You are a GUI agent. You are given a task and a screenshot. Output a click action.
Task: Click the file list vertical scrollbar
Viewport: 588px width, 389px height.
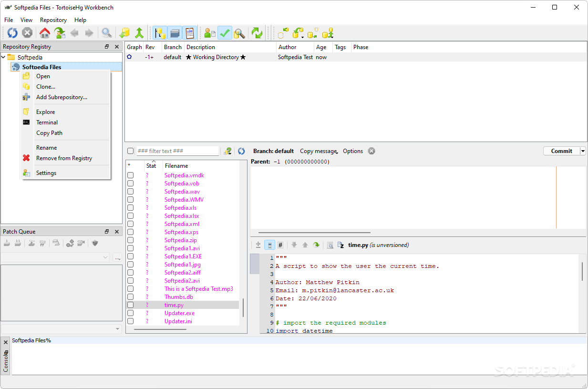click(x=243, y=307)
